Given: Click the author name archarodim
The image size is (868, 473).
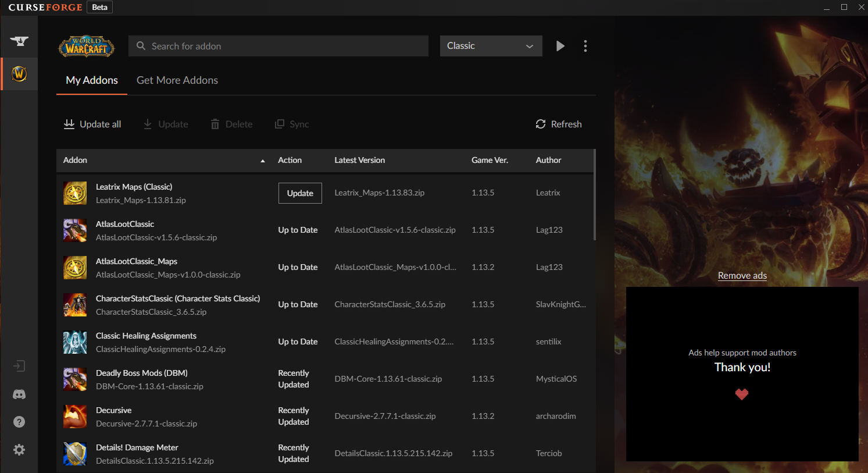Looking at the screenshot, I should (556, 416).
